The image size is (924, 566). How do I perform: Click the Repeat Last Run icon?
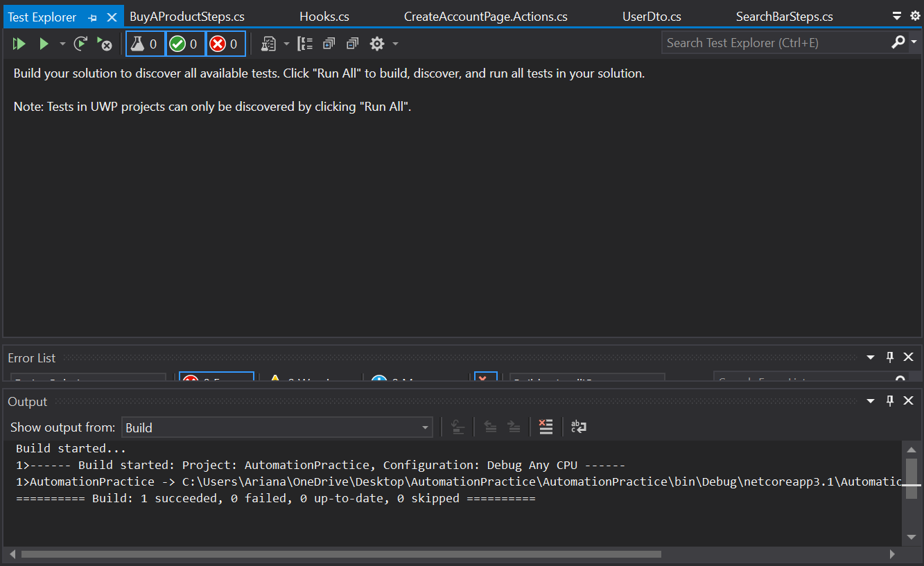coord(80,44)
